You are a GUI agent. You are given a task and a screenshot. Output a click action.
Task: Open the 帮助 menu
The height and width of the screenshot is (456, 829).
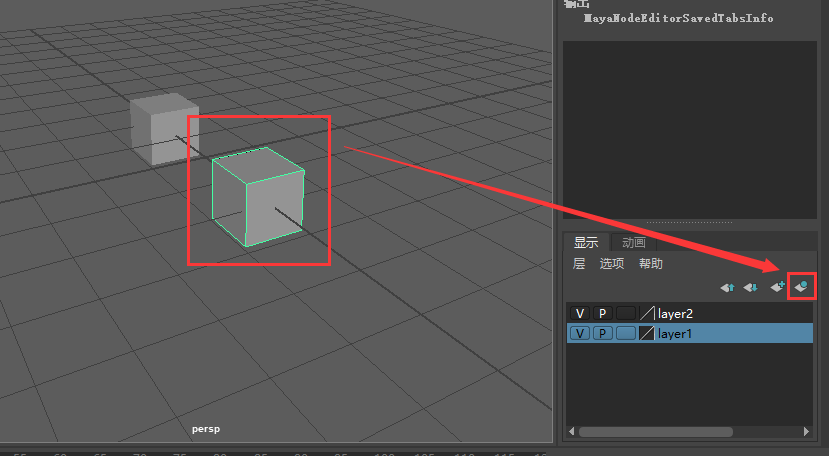coord(651,263)
